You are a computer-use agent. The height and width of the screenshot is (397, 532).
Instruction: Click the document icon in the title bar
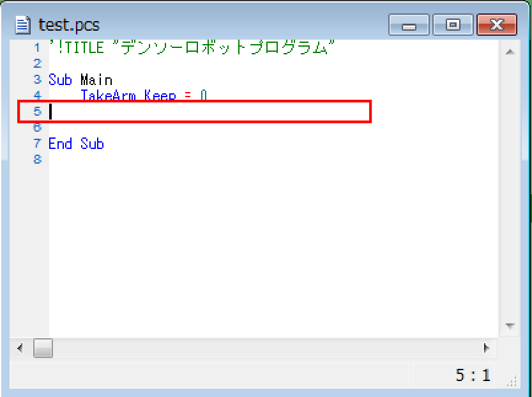tap(23, 26)
